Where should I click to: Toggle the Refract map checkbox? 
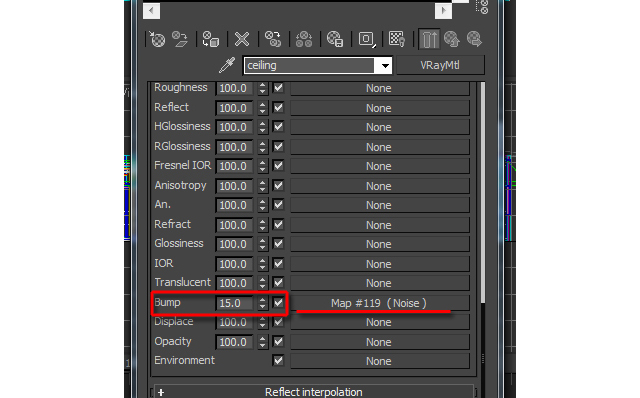(x=278, y=225)
